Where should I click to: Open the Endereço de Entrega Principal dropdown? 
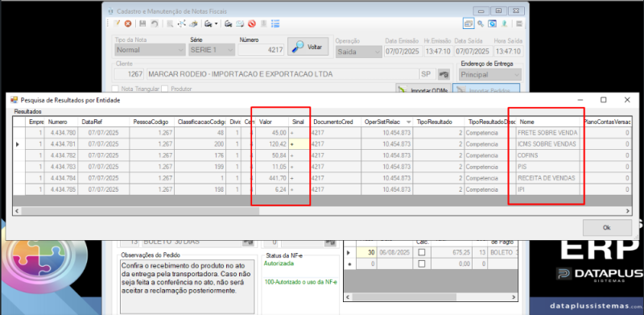490,75
